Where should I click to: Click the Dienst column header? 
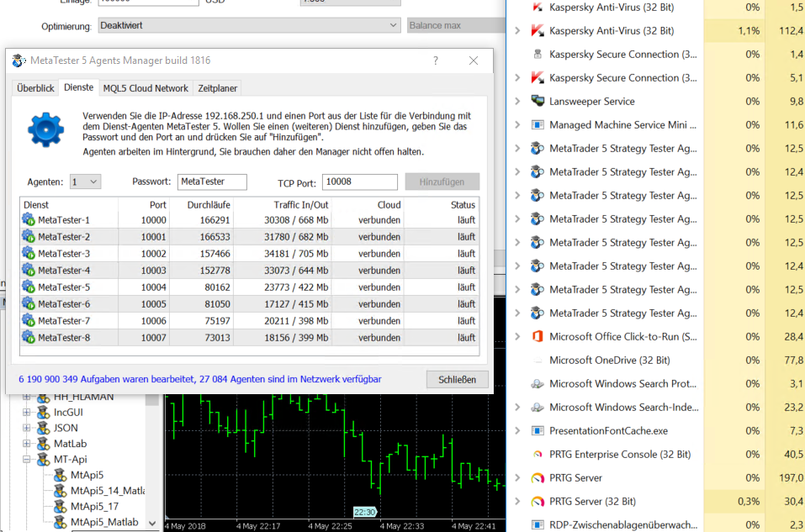coord(69,205)
